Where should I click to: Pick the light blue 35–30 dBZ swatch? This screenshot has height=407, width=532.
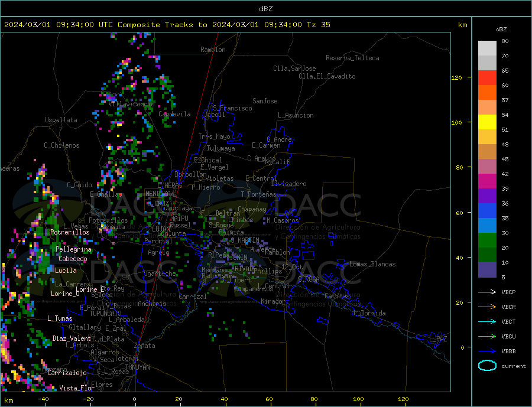(x=487, y=226)
